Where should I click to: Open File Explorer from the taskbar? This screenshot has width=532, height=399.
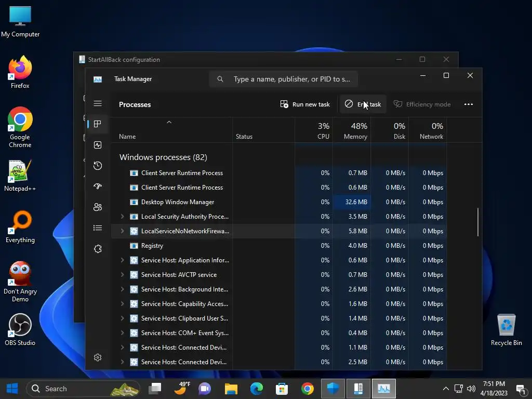231,389
